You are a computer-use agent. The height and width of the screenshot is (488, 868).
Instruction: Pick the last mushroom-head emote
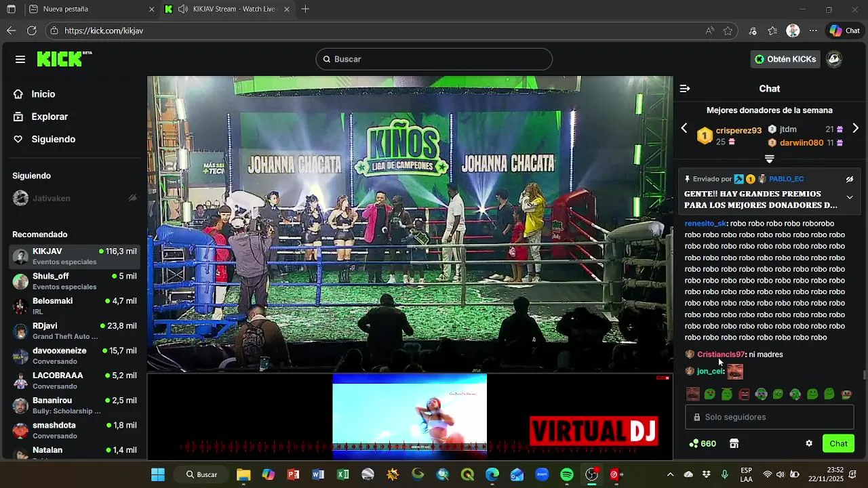(846, 394)
